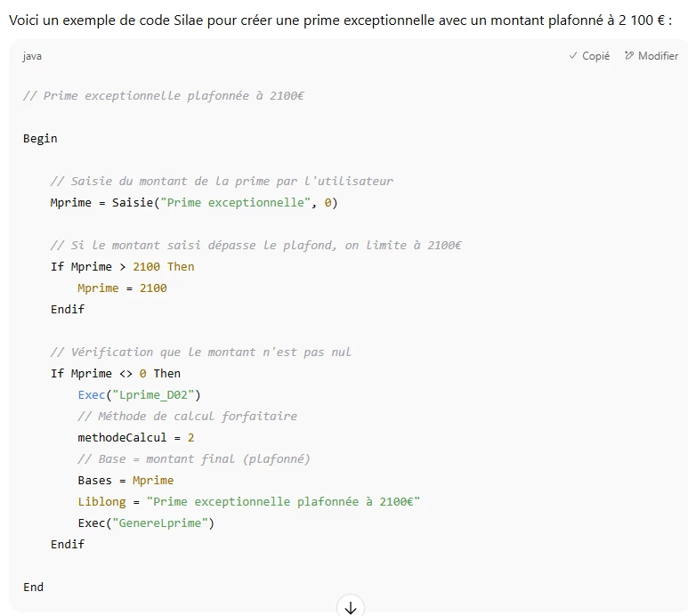Viewport: 688px width, 616px height.
Task: Click the Begin keyword in the code
Action: 40,138
